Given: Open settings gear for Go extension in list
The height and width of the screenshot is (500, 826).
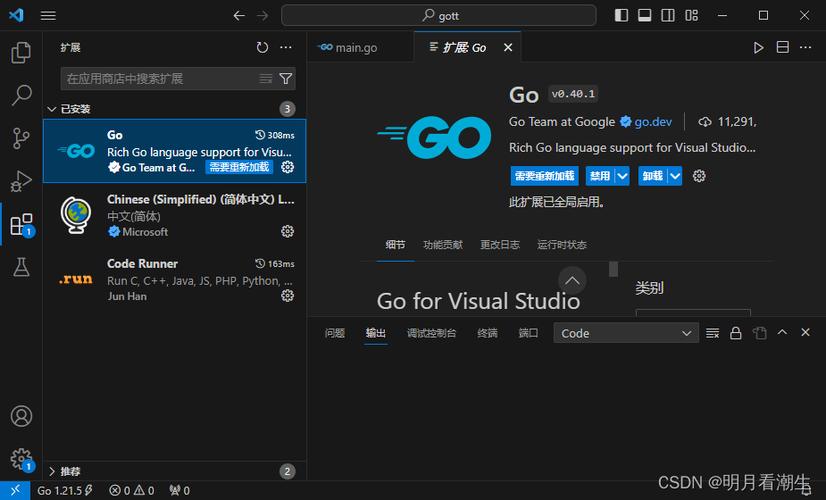Looking at the screenshot, I should point(287,167).
